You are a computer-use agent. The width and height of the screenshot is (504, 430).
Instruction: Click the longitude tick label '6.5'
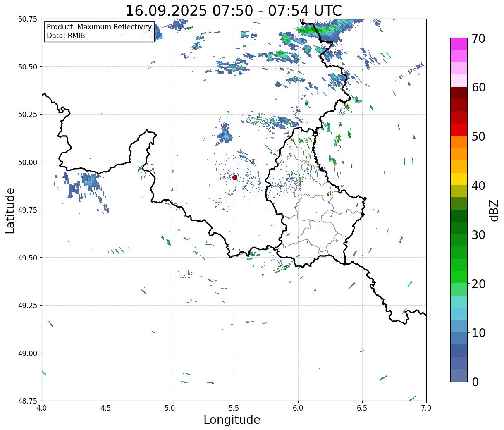pyautogui.click(x=362, y=408)
